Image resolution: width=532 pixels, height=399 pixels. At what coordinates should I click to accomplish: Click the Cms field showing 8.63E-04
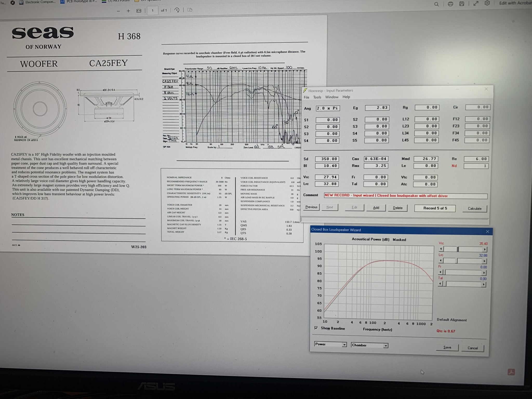click(376, 159)
